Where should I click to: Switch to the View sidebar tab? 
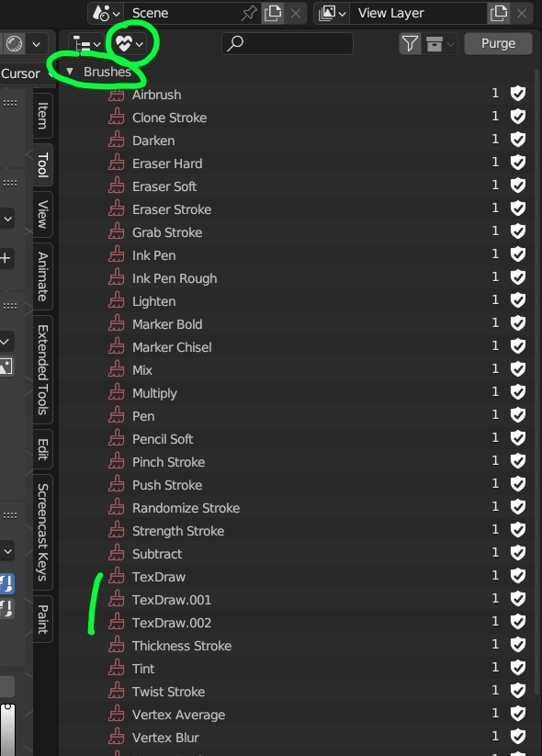(42, 214)
